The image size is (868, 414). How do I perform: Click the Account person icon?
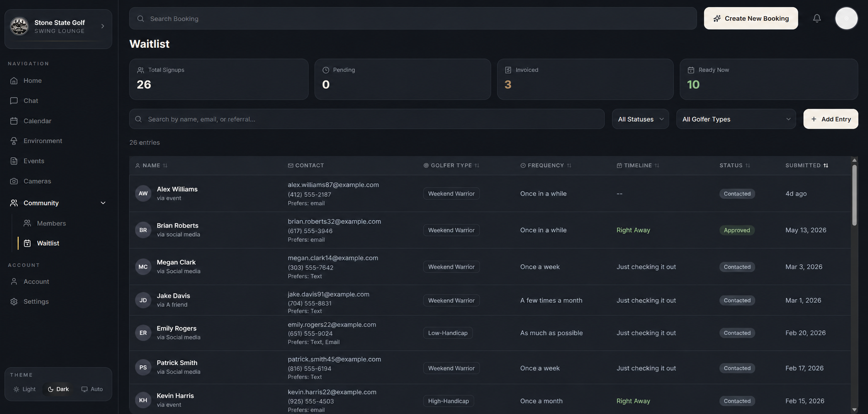[14, 282]
